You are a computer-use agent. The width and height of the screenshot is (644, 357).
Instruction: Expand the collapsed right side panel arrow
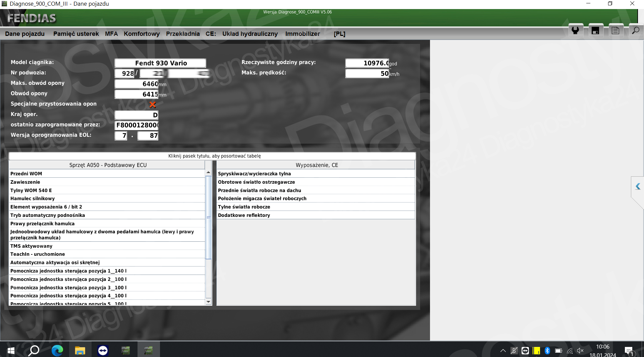coord(638,186)
